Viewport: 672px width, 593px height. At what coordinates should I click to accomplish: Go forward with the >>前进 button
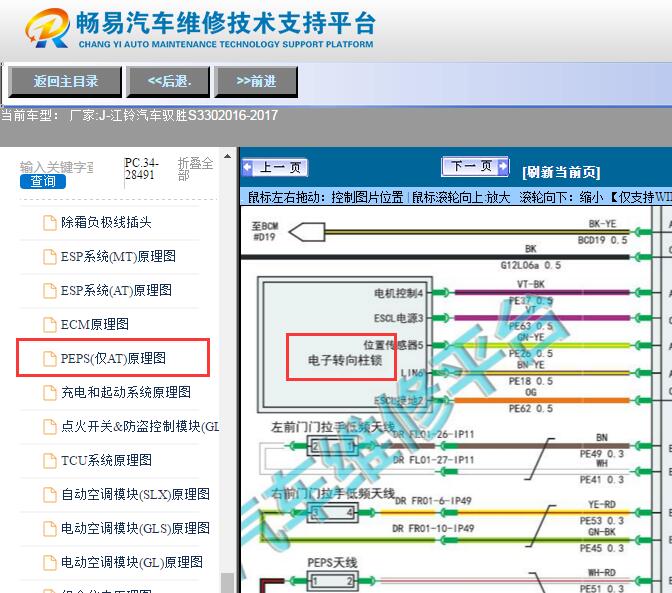click(256, 81)
